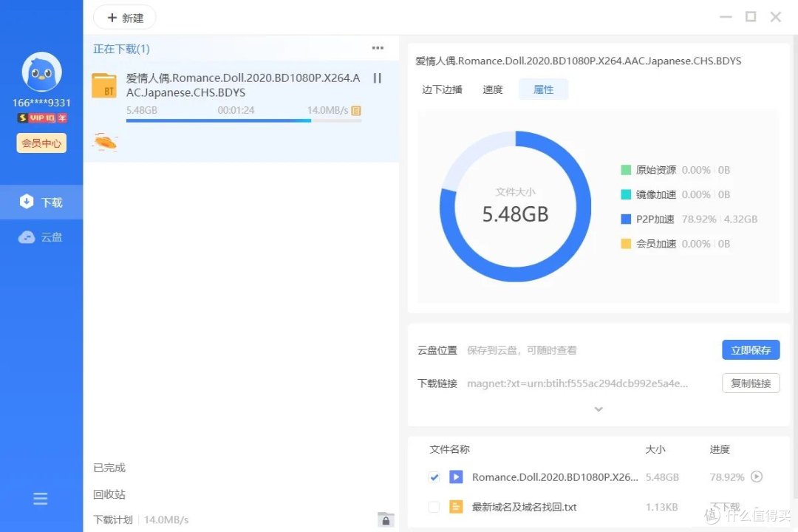Click the blue P2P加速 legend swatch
This screenshot has height=532, width=798.
click(626, 219)
